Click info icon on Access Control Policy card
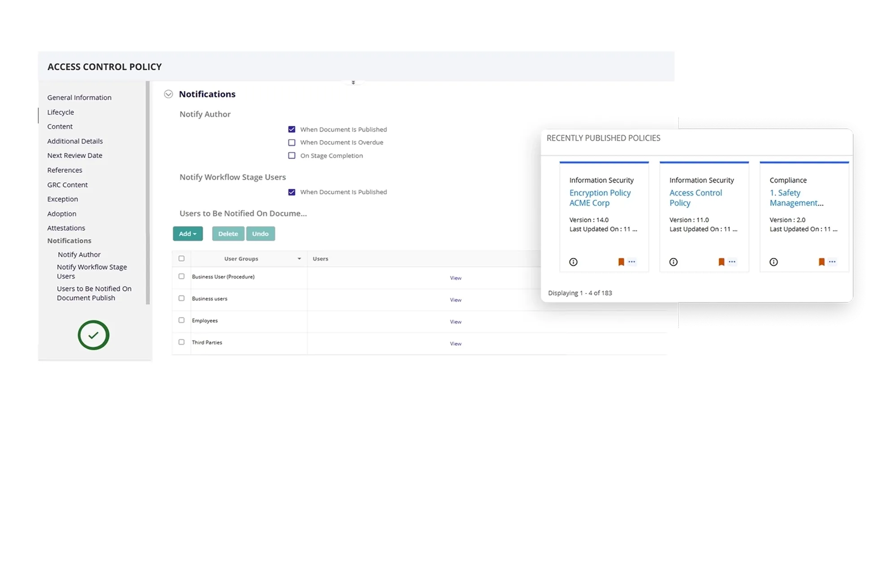Image resolution: width=885 pixels, height=588 pixels. tap(673, 262)
